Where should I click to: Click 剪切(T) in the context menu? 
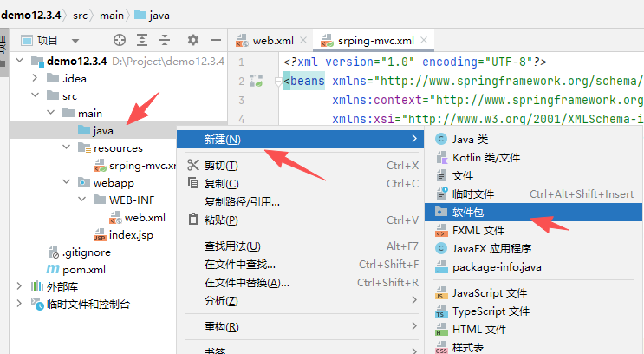tap(221, 166)
